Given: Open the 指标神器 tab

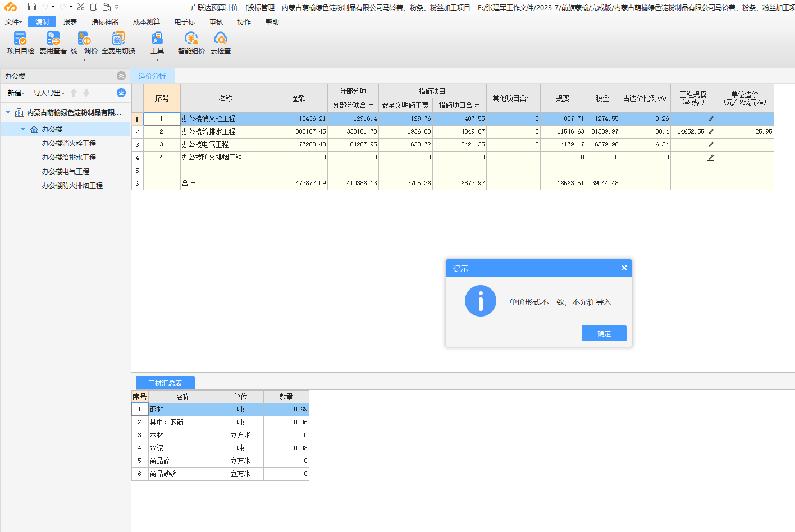Looking at the screenshot, I should [x=105, y=21].
